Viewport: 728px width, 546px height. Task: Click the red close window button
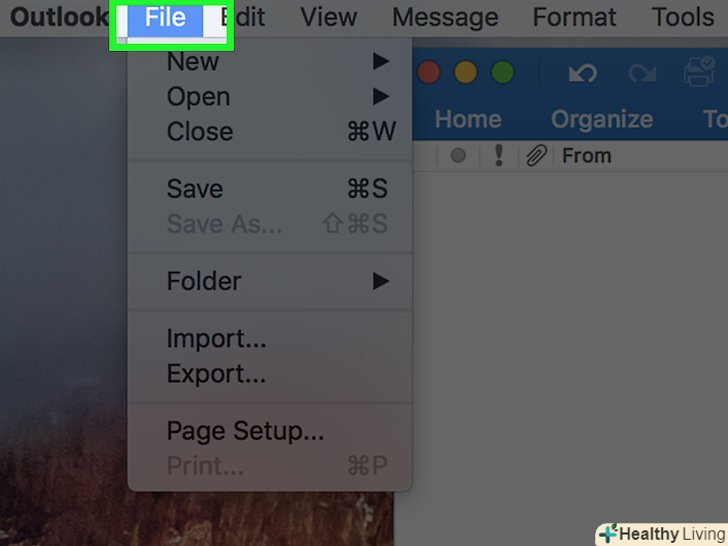click(x=429, y=72)
